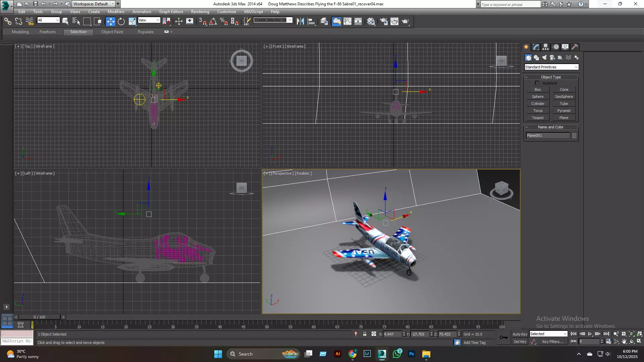The width and height of the screenshot is (644, 362).
Task: Create a Teapot primitive
Action: pyautogui.click(x=538, y=118)
